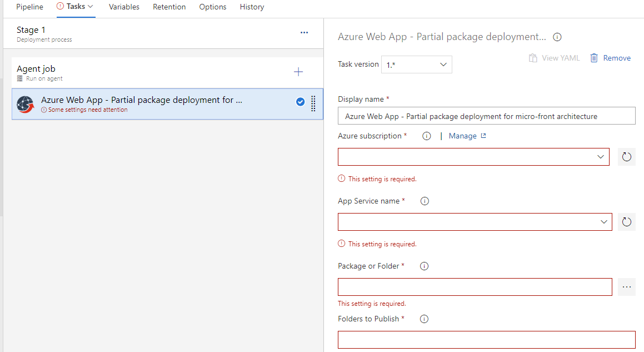Open the Manage subscriptions link

(462, 136)
